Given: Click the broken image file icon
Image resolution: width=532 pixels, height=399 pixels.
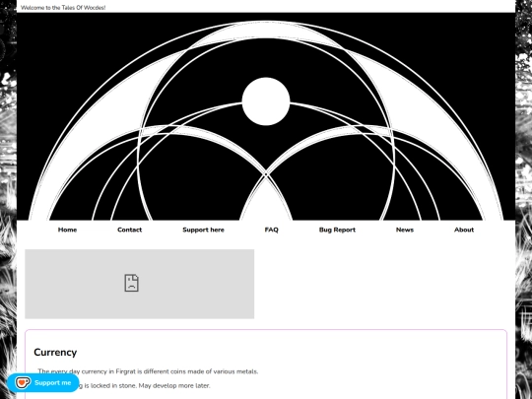Looking at the screenshot, I should click(132, 283).
